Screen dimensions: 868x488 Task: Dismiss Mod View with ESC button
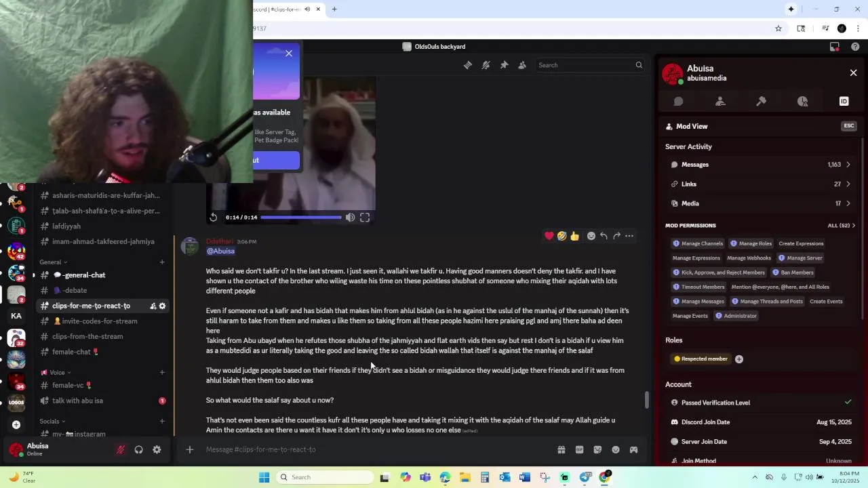pos(848,126)
